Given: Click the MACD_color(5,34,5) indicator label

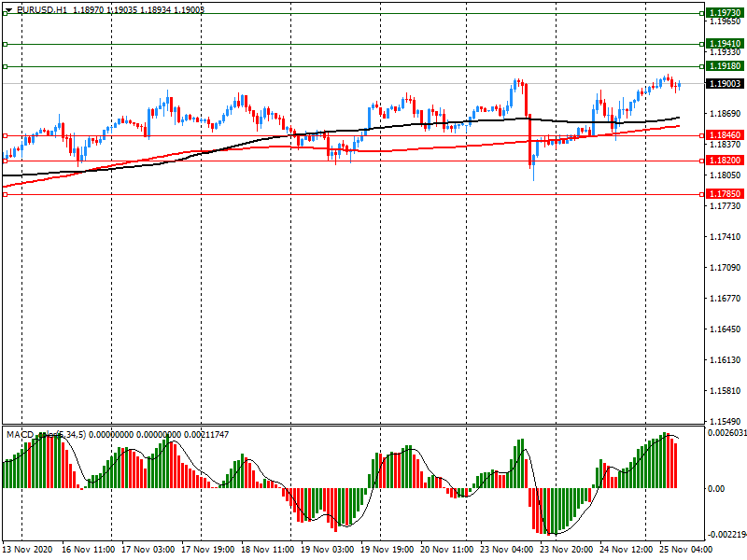Looking at the screenshot, I should [x=46, y=435].
